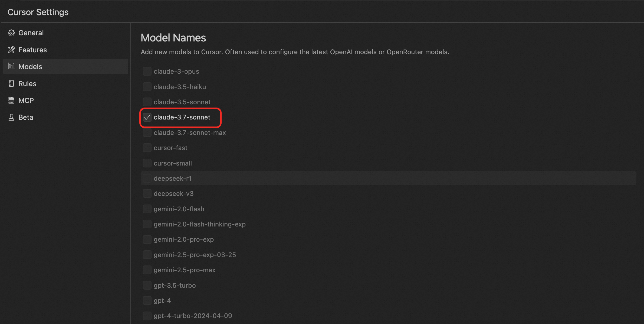Enable gemini-2.5-pro-exp-03-25 checkbox

click(147, 255)
